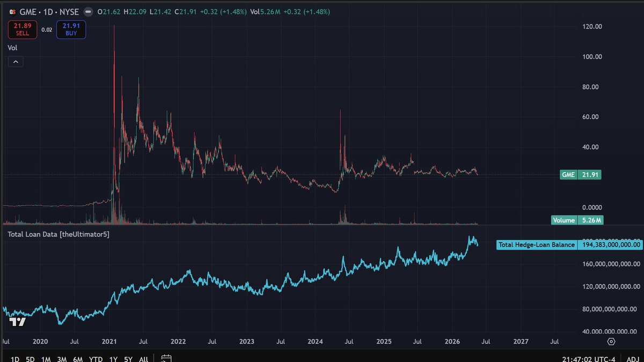Click the 120,000,000,000.00 scale label
Image resolution: width=644 pixels, height=362 pixels.
[610, 286]
